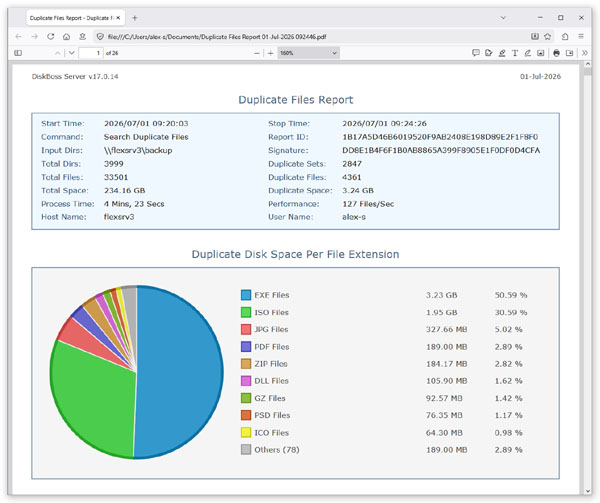The width and height of the screenshot is (600, 503).
Task: Click the 'DiskBoss Server v17.0.14' header text
Action: (75, 77)
